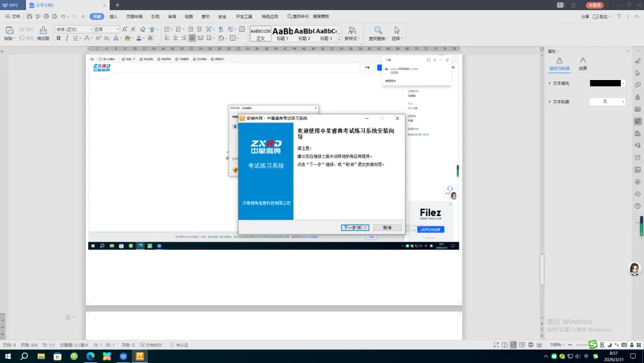Click the paragraph shading bucket icon
The image size is (644, 363).
221,38
